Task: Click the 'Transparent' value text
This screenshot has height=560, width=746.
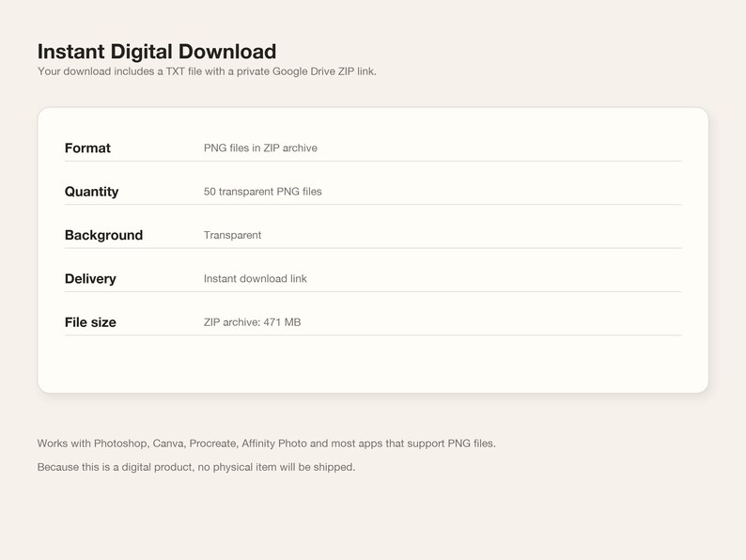Action: (232, 235)
